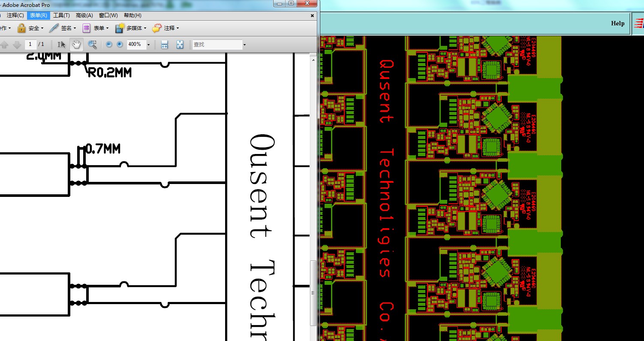Close the document with the menu bar X
This screenshot has width=644, height=341.
312,16
